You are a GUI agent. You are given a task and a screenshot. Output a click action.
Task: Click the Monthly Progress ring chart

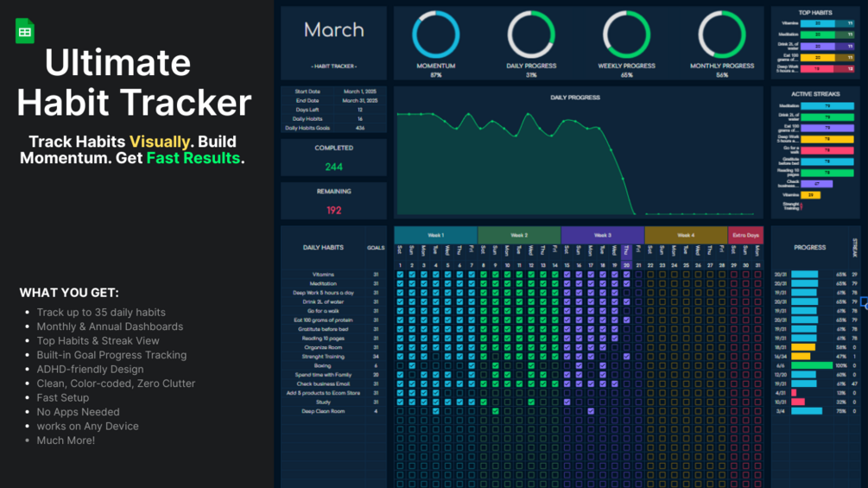pos(722,35)
